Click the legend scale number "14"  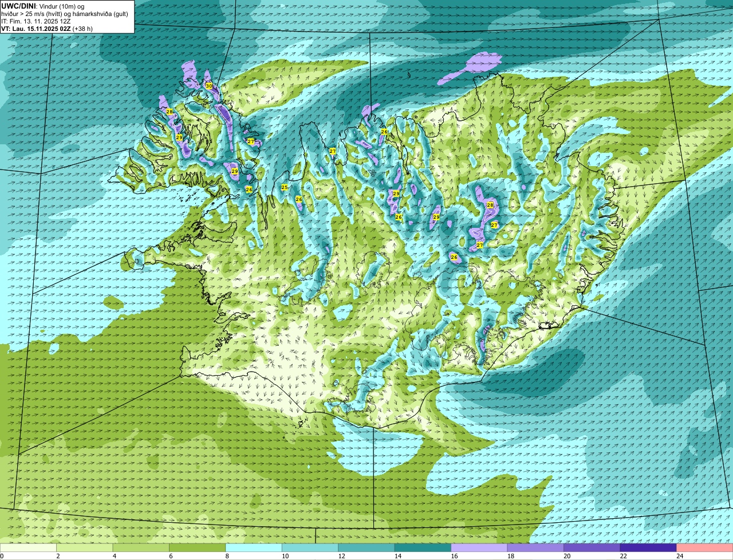(397, 556)
